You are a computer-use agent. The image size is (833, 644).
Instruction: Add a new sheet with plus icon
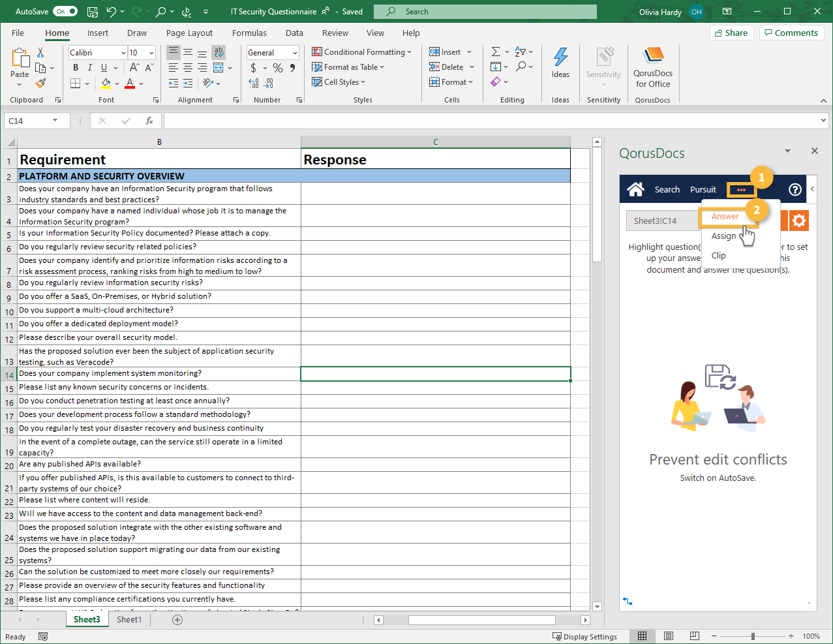click(x=177, y=619)
